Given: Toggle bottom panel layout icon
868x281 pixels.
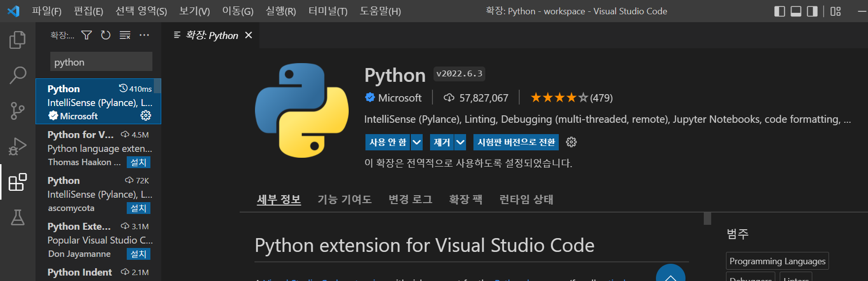Looking at the screenshot, I should [796, 11].
